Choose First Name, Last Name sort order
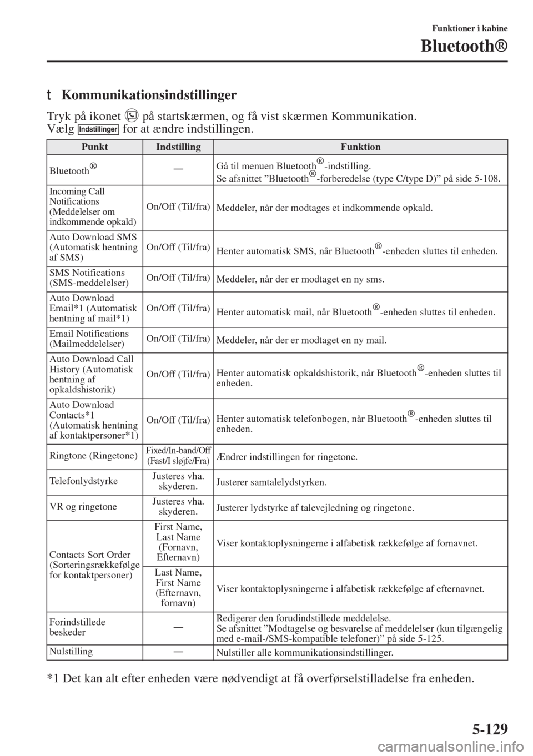 178,542
